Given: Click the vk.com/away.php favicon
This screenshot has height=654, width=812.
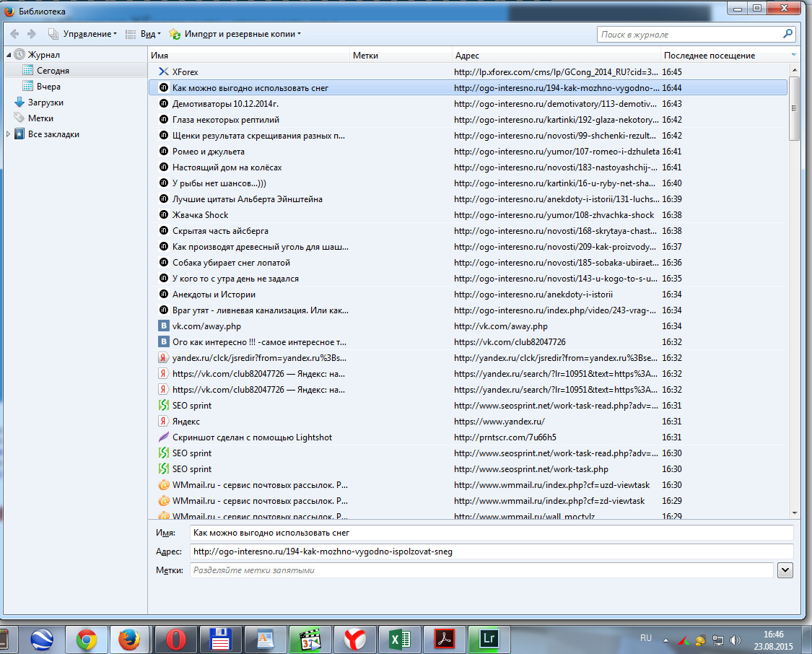Looking at the screenshot, I should [164, 326].
